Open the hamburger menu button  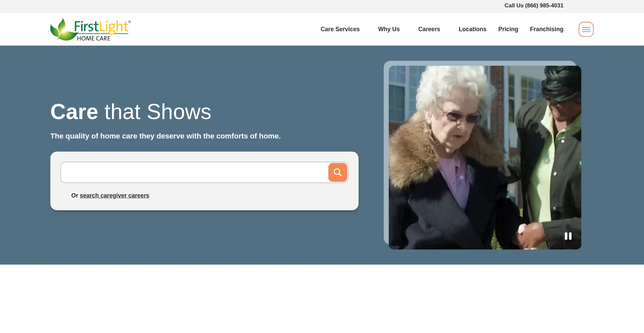pos(586,30)
